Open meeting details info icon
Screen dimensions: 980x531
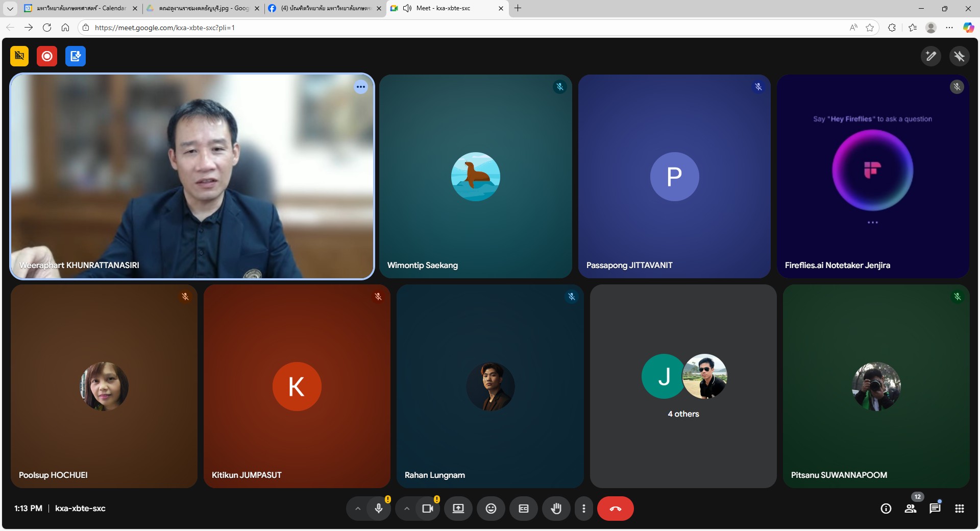tap(886, 509)
